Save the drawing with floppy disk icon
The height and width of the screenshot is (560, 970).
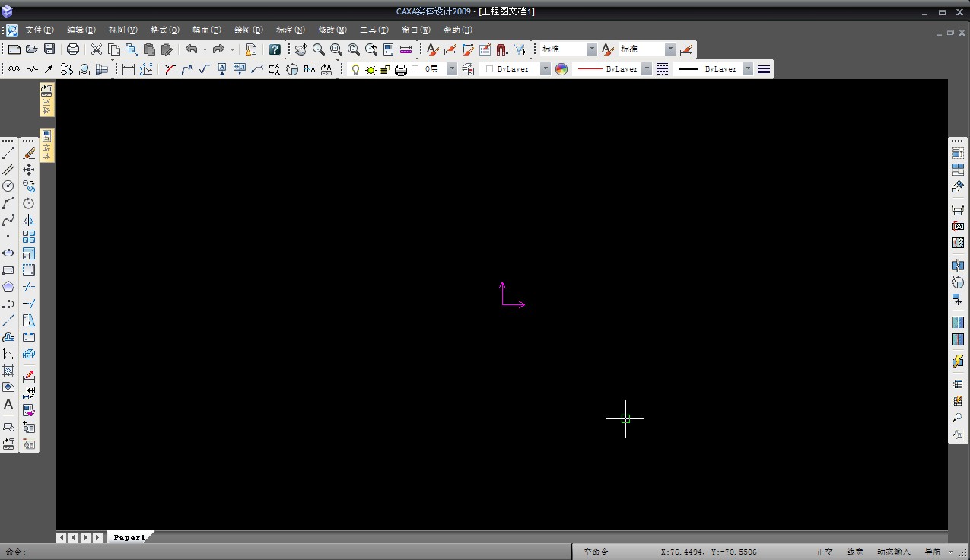[49, 49]
